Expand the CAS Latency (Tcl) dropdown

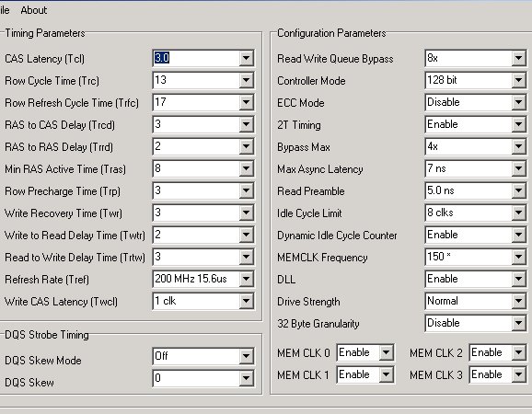point(247,58)
